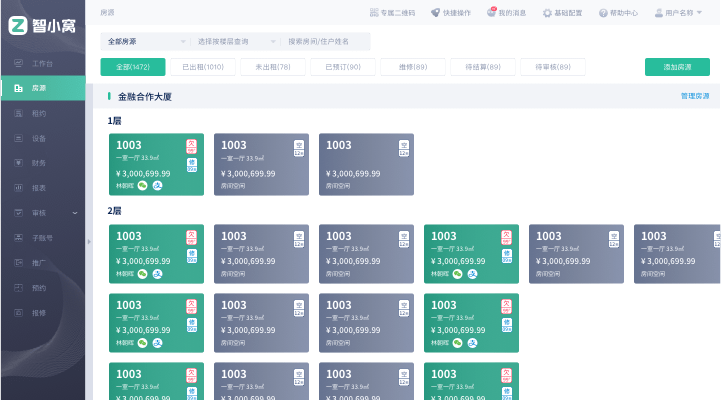Screen dimensions: 721x400
Task: Click the 专属二维码 QR code icon
Action: click(x=374, y=12)
